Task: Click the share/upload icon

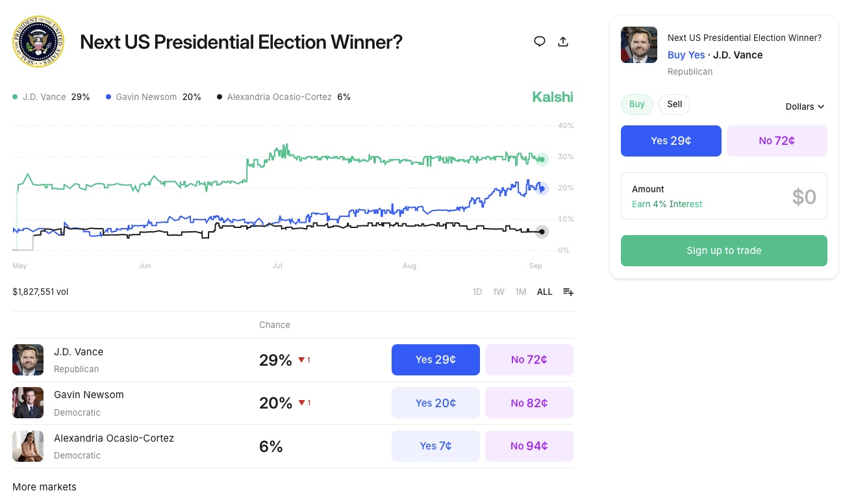Action: coord(563,42)
